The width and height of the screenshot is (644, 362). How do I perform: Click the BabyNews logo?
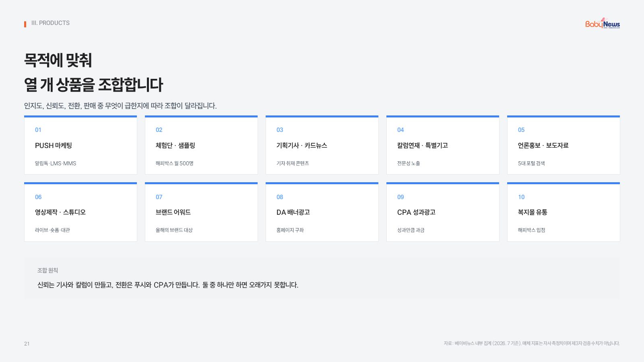coord(603,23)
